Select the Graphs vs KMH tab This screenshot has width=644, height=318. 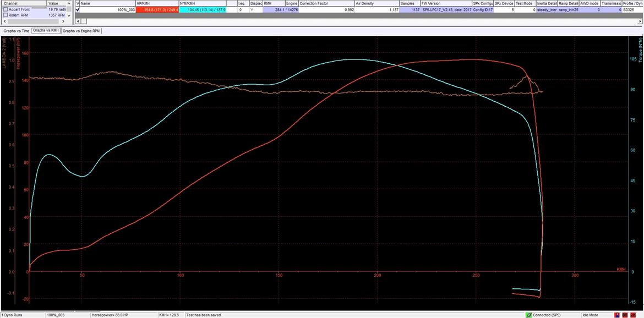46,31
